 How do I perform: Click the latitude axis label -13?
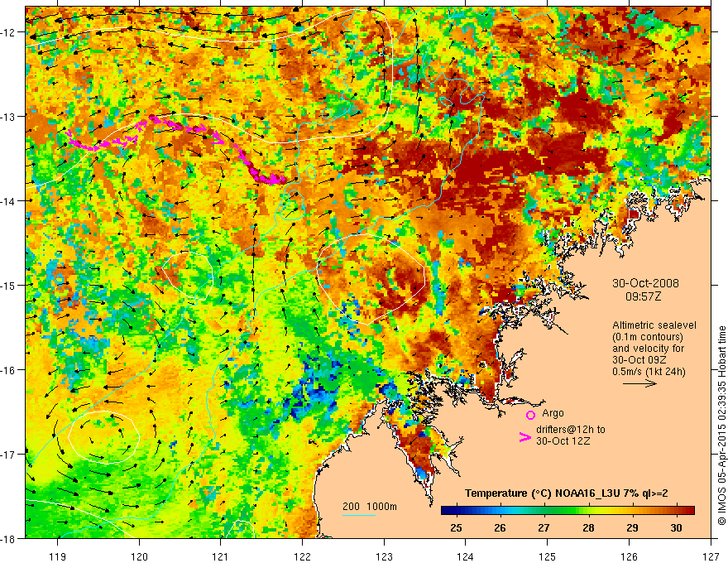(9, 116)
